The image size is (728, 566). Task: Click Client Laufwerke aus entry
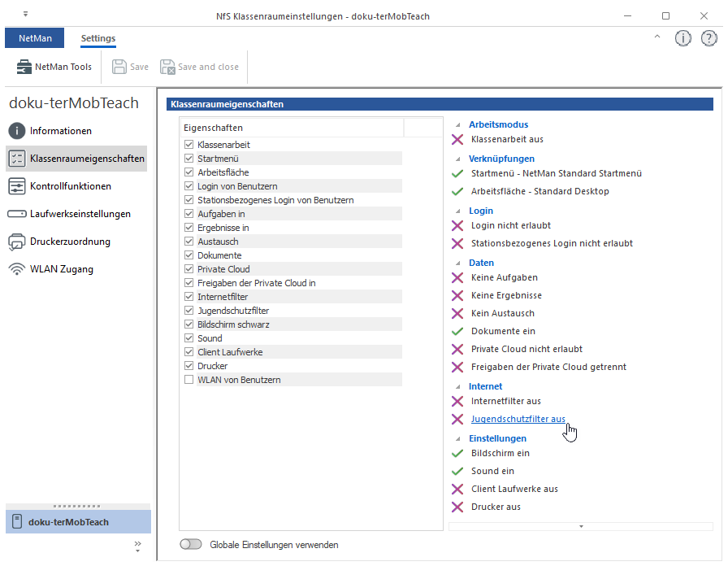(514, 489)
